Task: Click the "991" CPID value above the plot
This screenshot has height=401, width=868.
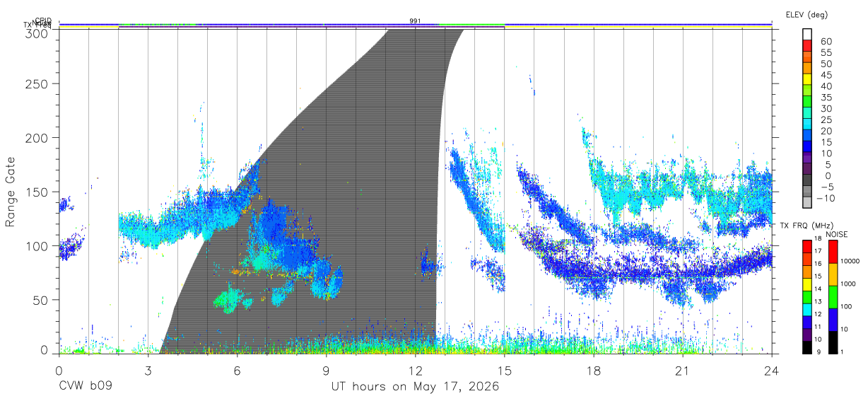Action: coord(415,21)
